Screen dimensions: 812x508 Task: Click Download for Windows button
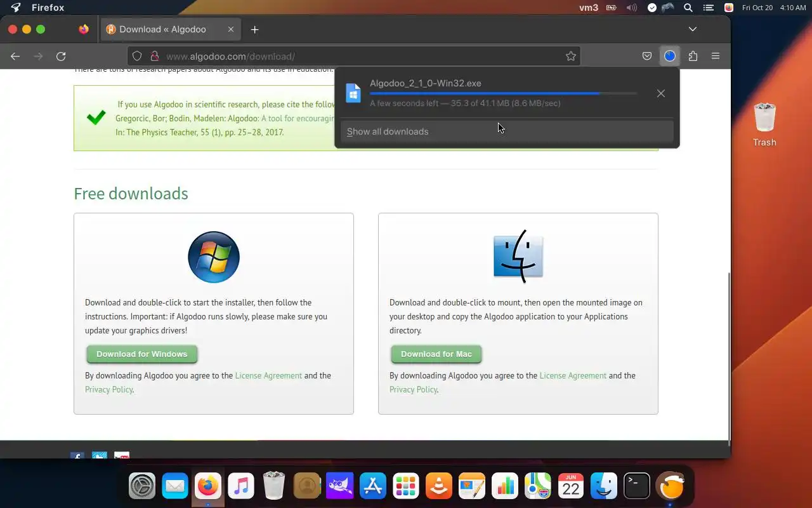(x=142, y=354)
